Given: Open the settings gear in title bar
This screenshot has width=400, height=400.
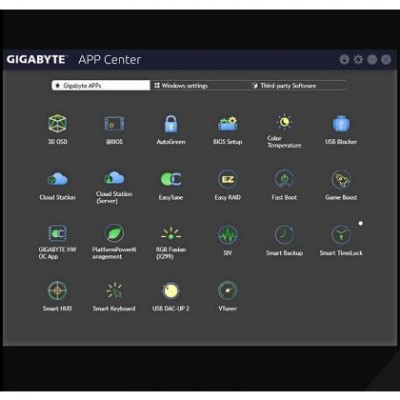Looking at the screenshot, I should pos(358,60).
